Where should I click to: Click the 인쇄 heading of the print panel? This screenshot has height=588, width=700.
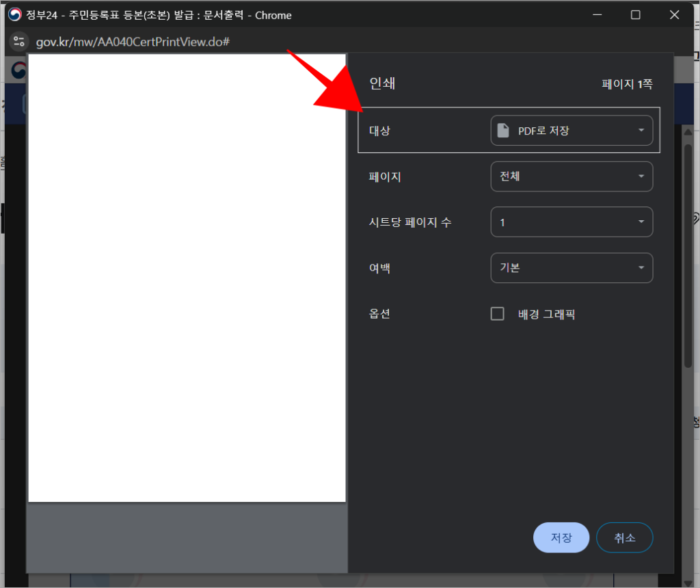pos(383,84)
